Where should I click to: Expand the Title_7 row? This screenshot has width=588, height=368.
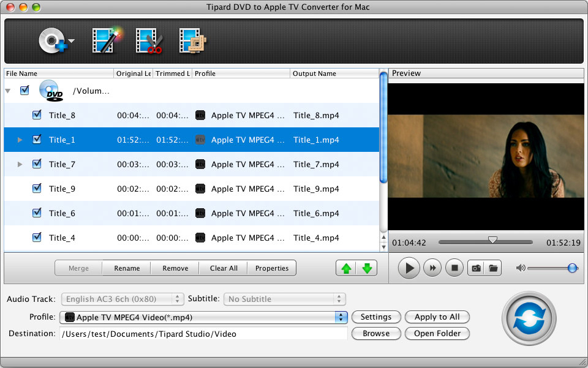click(20, 164)
